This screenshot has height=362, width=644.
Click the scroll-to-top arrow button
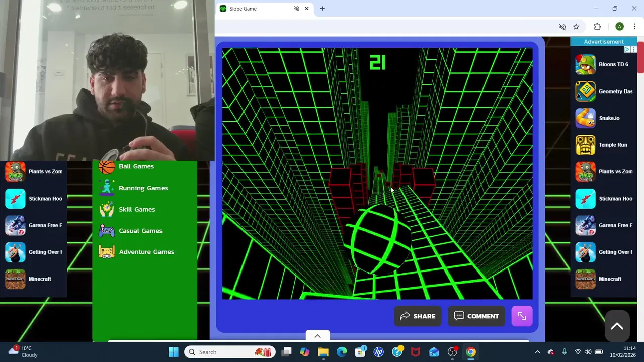tap(617, 326)
